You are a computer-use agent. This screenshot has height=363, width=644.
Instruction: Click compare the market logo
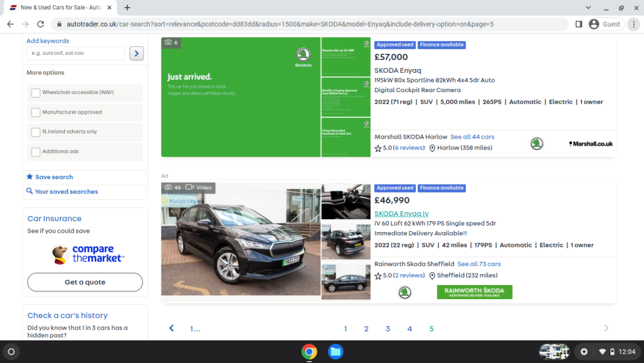click(x=87, y=254)
